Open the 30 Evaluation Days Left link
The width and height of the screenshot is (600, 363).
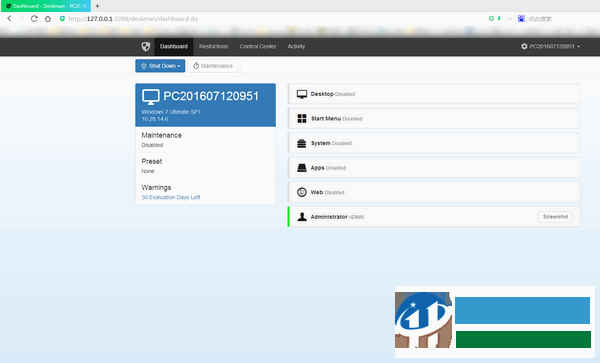pyautogui.click(x=171, y=197)
